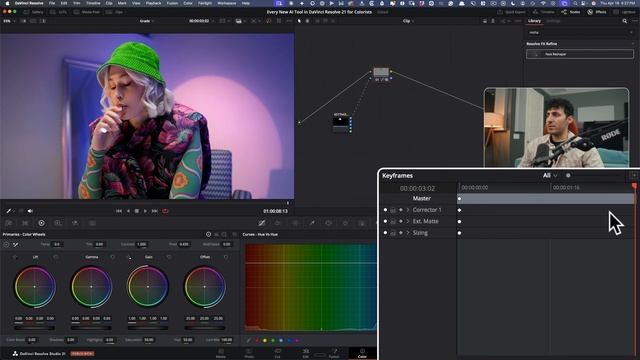This screenshot has height=360, width=640.
Task: Open the Qualifier eyedropper palette
Action: (x=312, y=223)
